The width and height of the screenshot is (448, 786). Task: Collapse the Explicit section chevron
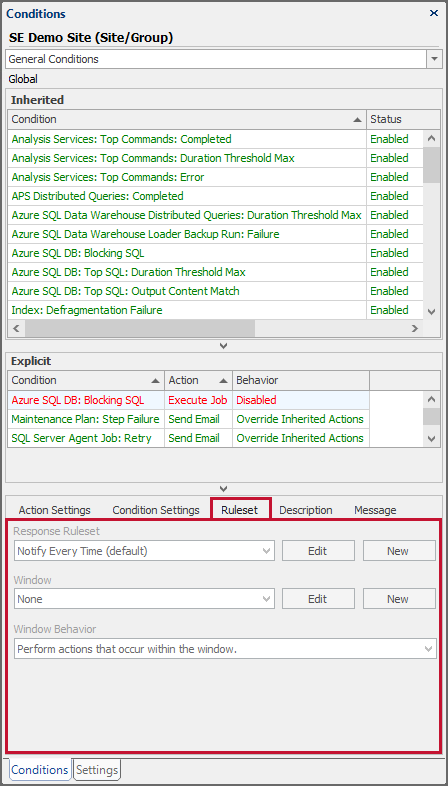point(224,488)
